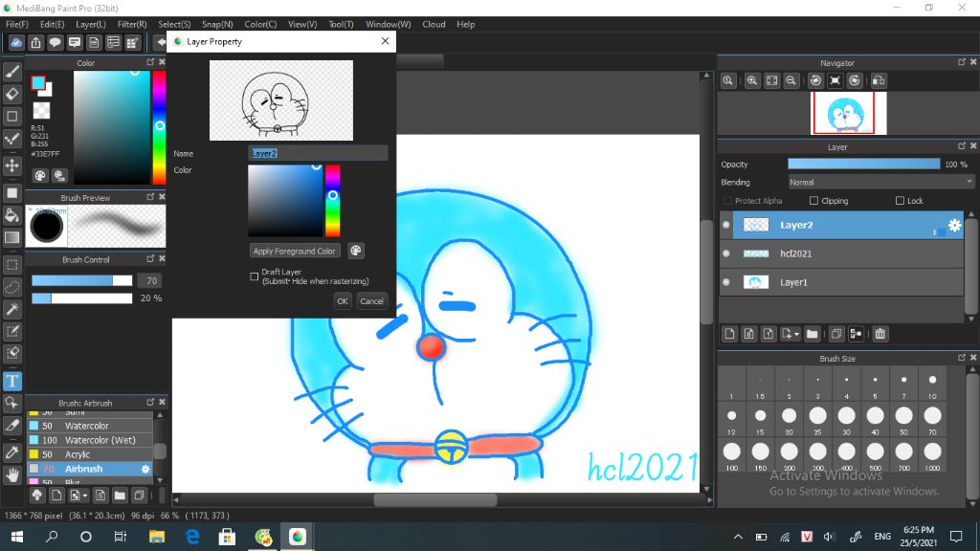Select the Brush tool in left toolbar
980x551 pixels.
(11, 72)
